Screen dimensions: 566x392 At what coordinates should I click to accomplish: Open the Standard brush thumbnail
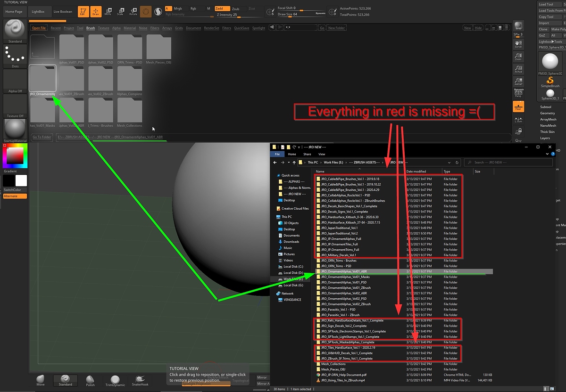[x=15, y=32]
